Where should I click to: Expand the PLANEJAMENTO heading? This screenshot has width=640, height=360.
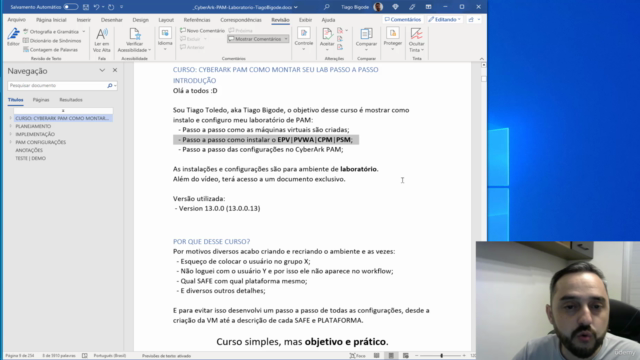10,126
